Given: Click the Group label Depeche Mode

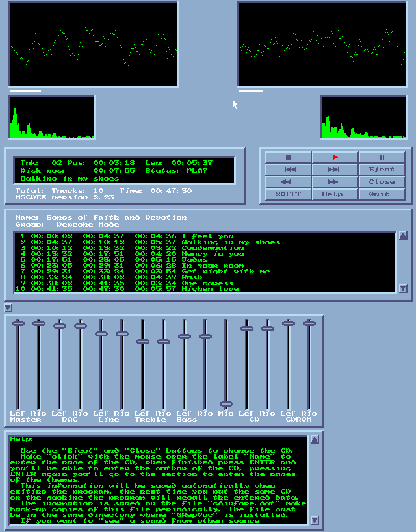Looking at the screenshot, I should click(67, 225).
